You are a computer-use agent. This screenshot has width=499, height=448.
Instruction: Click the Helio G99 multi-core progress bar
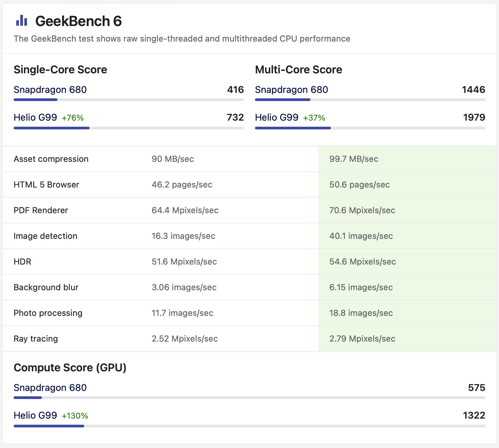(370, 128)
